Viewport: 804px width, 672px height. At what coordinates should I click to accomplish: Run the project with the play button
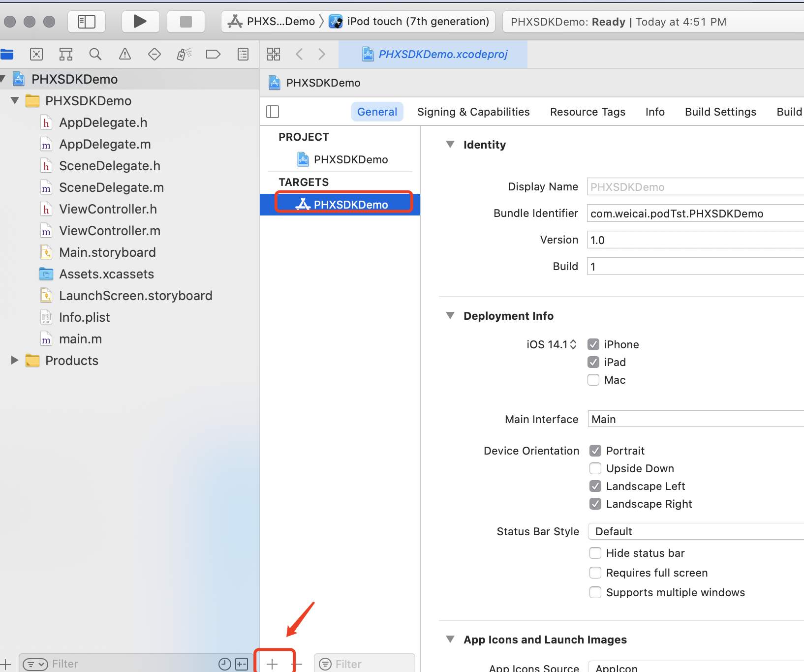[140, 22]
